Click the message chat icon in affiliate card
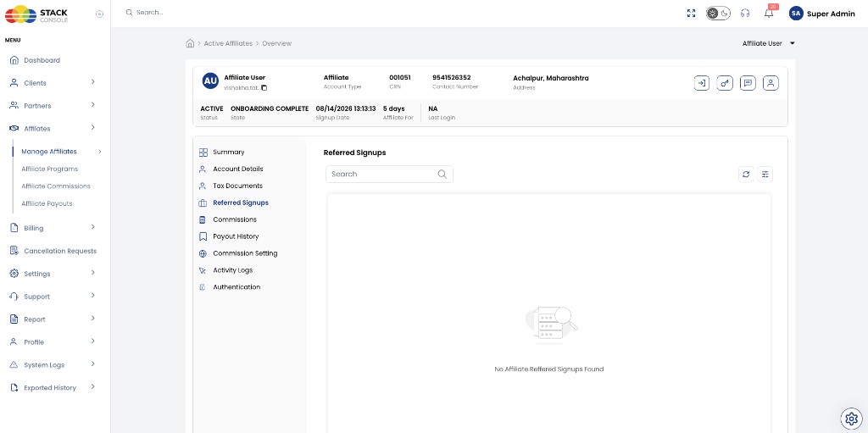 pyautogui.click(x=748, y=83)
